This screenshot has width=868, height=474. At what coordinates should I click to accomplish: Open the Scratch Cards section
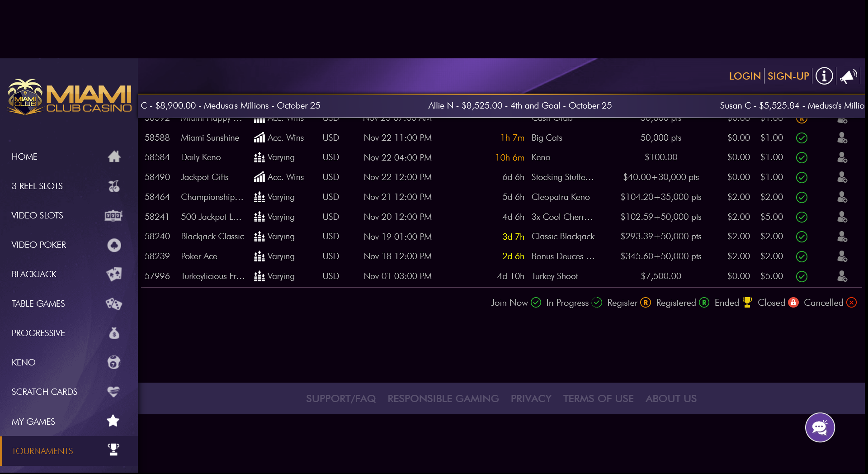[113, 392]
